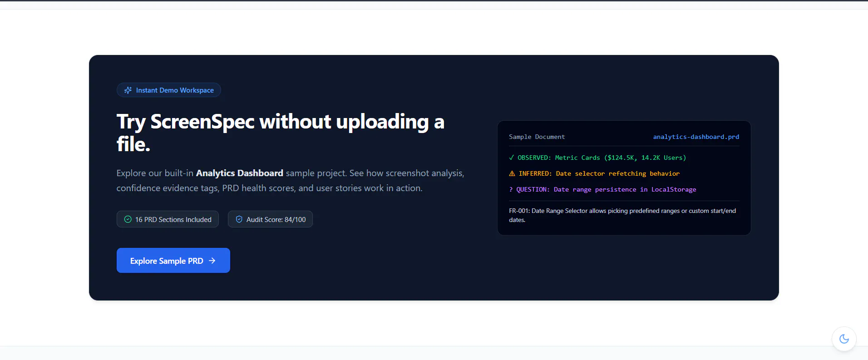Click the Try ScreenSpec without uploading heading
This screenshot has width=868, height=360.
[281, 133]
